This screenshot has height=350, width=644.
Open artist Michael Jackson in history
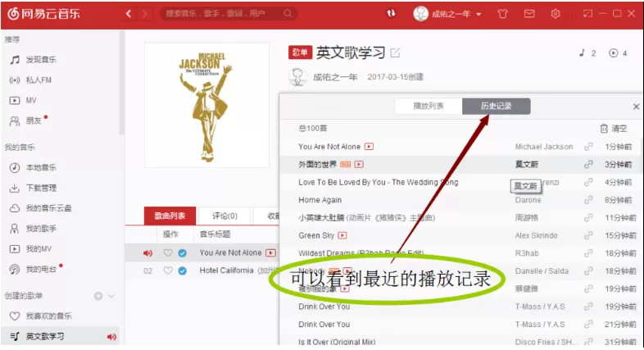544,147
